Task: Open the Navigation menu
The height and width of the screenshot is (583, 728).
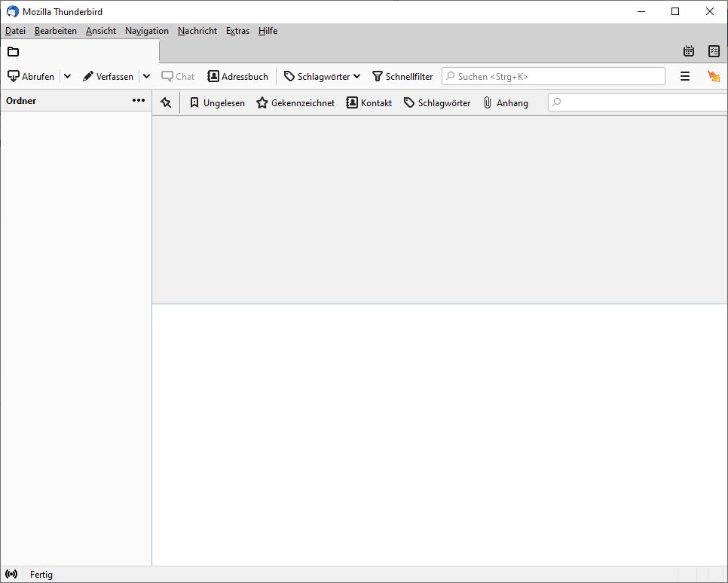Action: (147, 31)
